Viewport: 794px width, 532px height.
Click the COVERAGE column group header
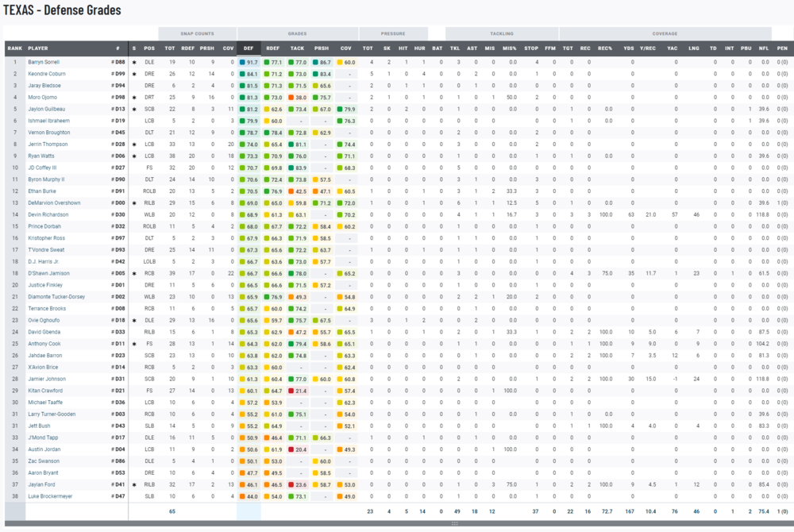[x=665, y=34]
